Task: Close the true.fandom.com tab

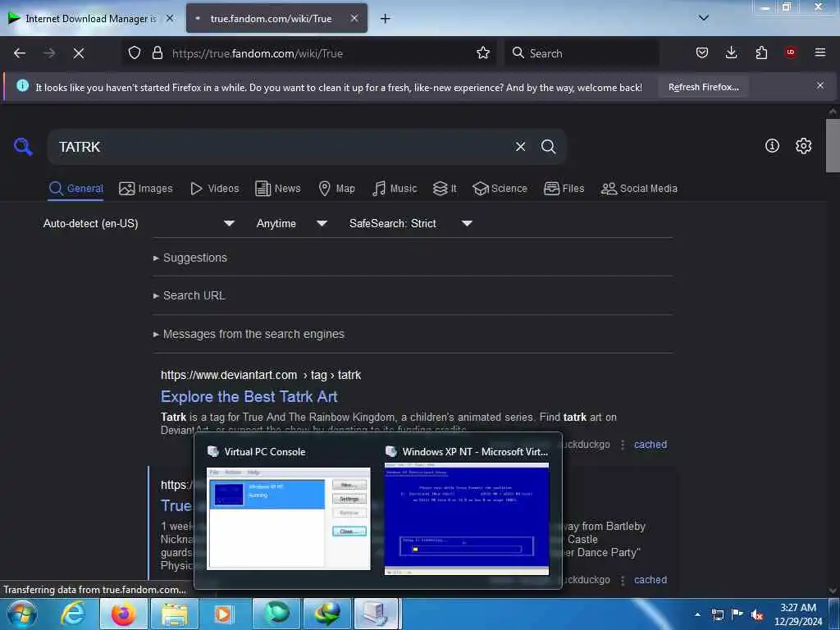Action: 354,18
